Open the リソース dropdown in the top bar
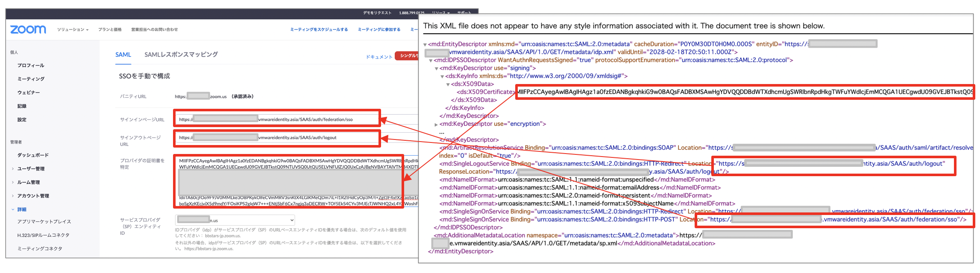 coord(440,13)
